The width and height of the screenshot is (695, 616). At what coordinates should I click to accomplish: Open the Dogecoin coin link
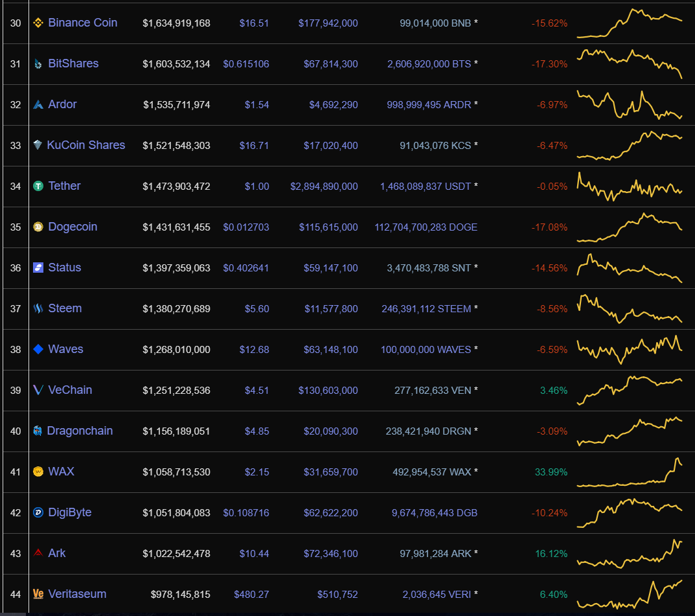tap(73, 227)
